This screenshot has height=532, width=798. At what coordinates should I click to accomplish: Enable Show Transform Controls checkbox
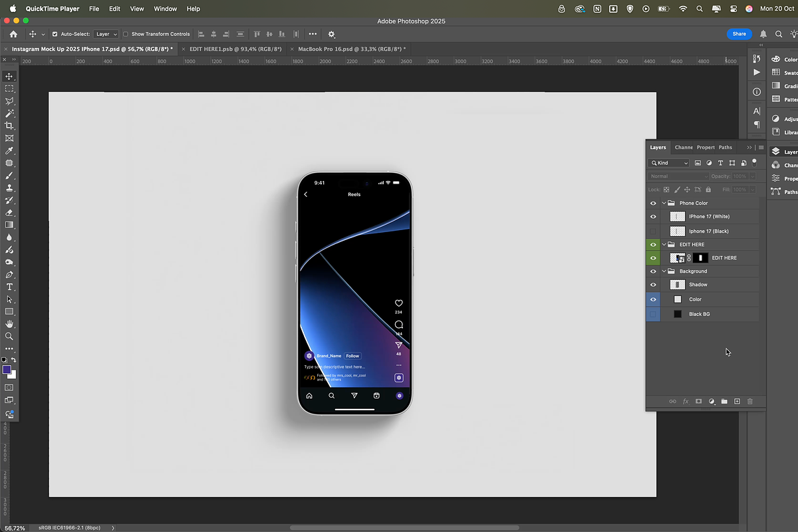pyautogui.click(x=126, y=34)
